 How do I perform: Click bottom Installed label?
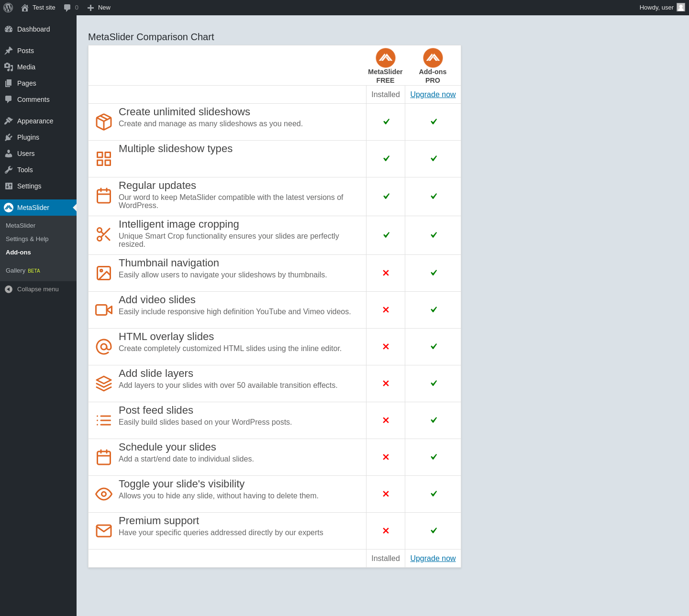pos(386,559)
